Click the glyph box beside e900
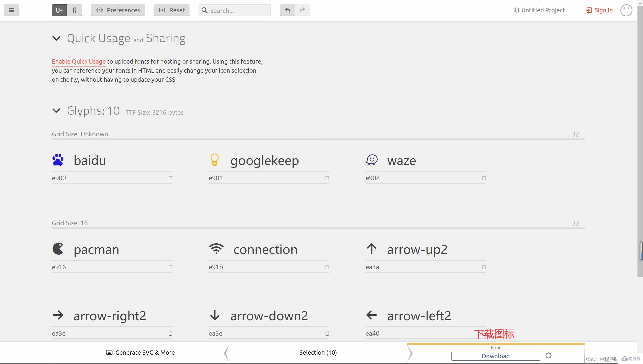The height and width of the screenshot is (364, 643). click(x=170, y=178)
